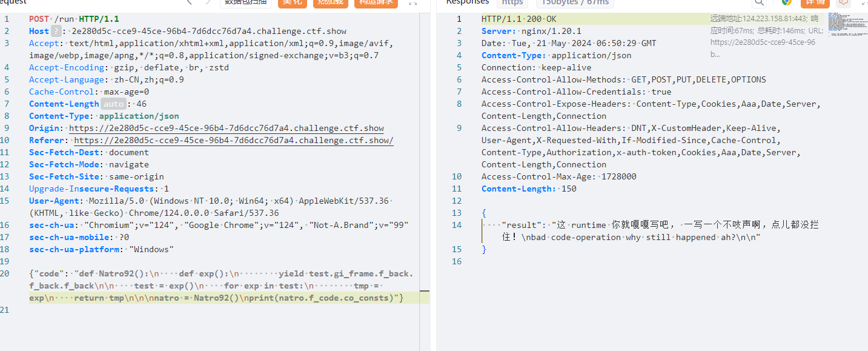Click the Access-Control-Allow-Headers: DNT line
Viewport: 868px width, 351px height.
point(642,146)
